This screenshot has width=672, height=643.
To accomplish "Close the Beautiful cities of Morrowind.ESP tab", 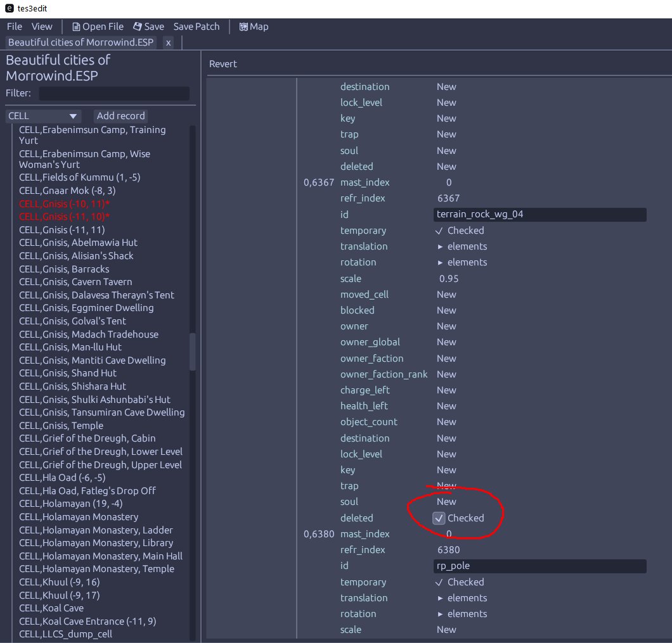I will click(169, 42).
